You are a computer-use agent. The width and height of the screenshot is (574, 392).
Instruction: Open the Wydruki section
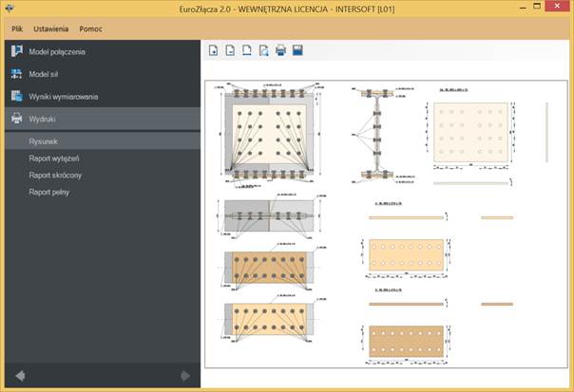tap(103, 119)
